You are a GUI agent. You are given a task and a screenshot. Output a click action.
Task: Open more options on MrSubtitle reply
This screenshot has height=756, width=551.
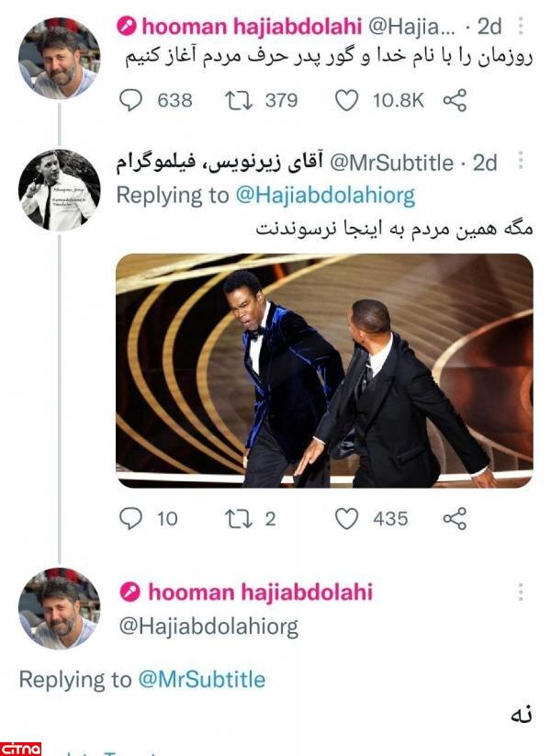tap(522, 163)
